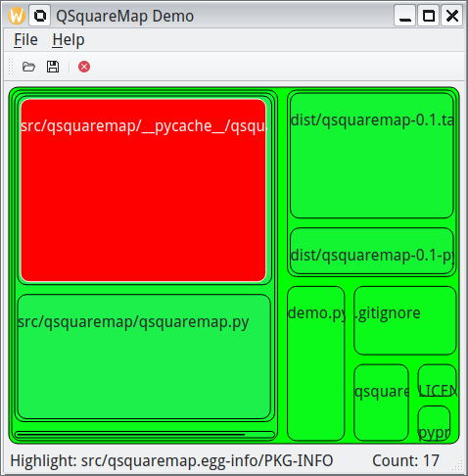Open the Help menu
The height and width of the screenshot is (476, 468).
tap(69, 40)
